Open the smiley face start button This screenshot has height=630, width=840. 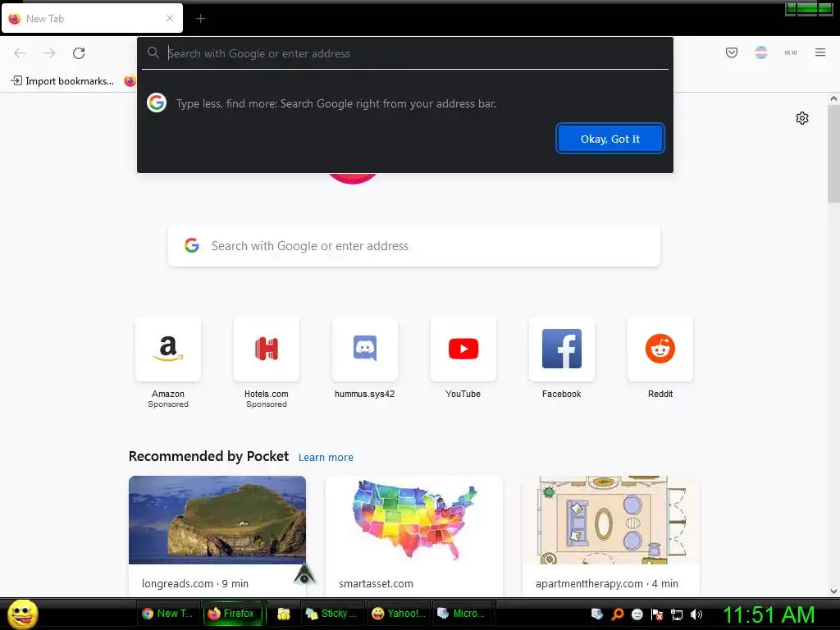pyautogui.click(x=22, y=614)
